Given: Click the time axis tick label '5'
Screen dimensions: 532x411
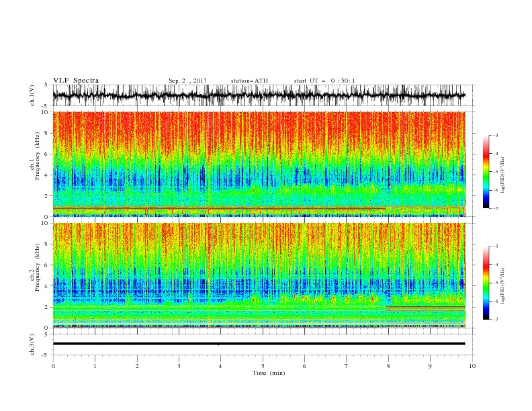Looking at the screenshot, I should pos(263,366).
